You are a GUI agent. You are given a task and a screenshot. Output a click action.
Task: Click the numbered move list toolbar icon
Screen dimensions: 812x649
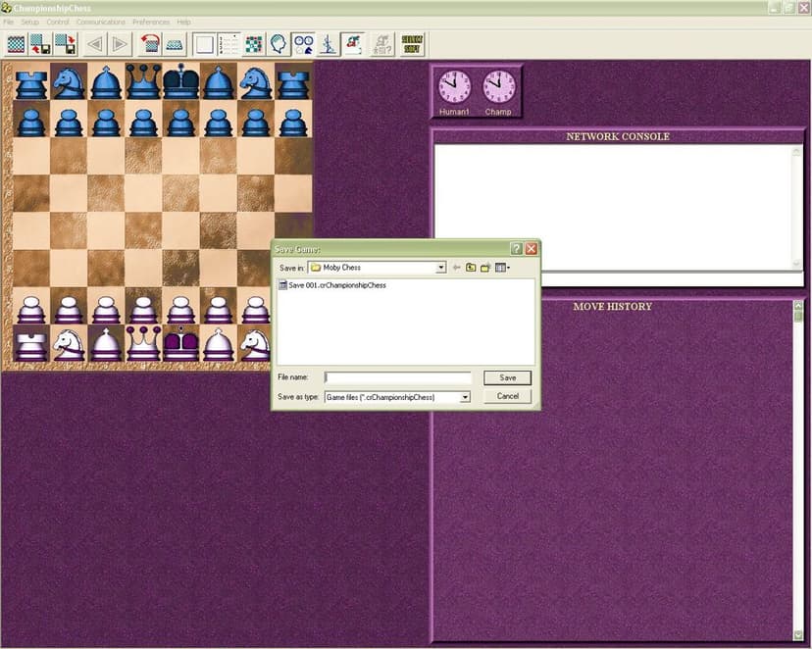click(228, 44)
